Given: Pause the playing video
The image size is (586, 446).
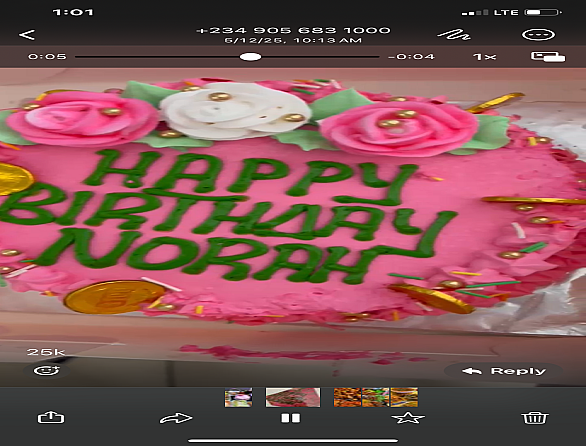Looking at the screenshot, I should [290, 418].
